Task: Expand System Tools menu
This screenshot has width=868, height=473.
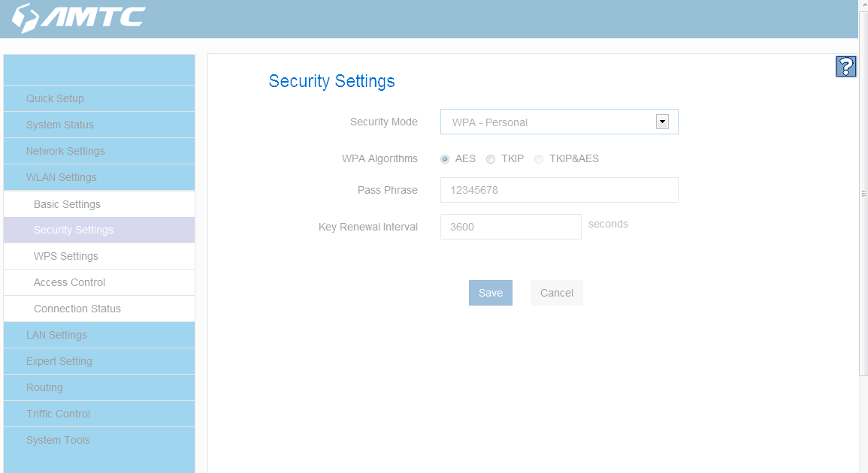Action: coord(99,440)
